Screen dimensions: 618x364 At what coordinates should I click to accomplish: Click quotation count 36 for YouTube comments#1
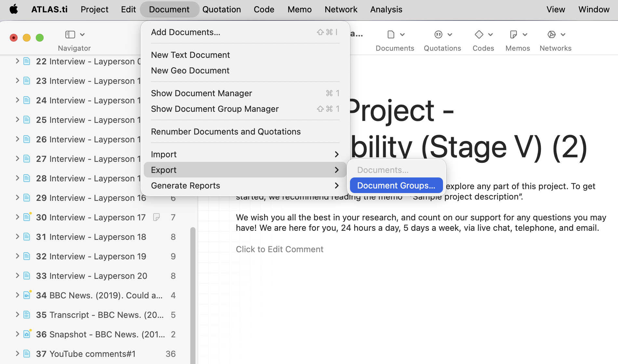(x=170, y=354)
